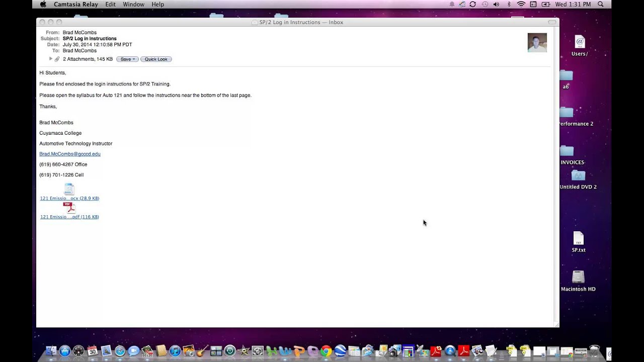Viewport: 644px width, 362px height.
Task: Expand the attachments disclosure triangle
Action: [50, 59]
